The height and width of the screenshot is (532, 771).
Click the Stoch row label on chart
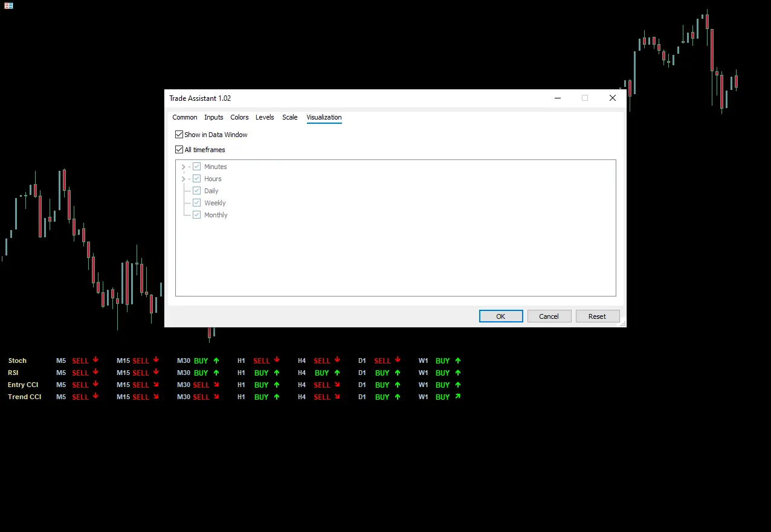[18, 361]
